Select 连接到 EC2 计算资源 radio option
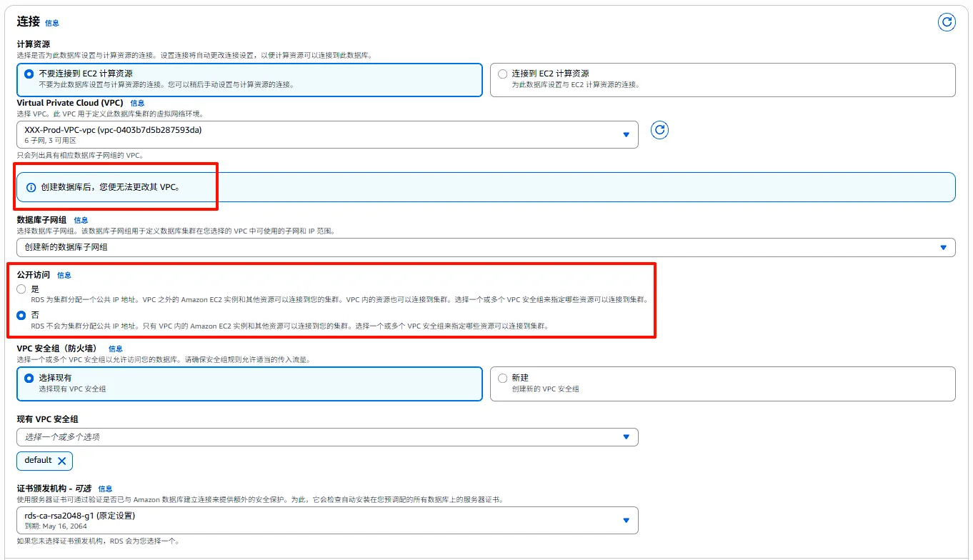This screenshot has width=973, height=560. pos(502,74)
